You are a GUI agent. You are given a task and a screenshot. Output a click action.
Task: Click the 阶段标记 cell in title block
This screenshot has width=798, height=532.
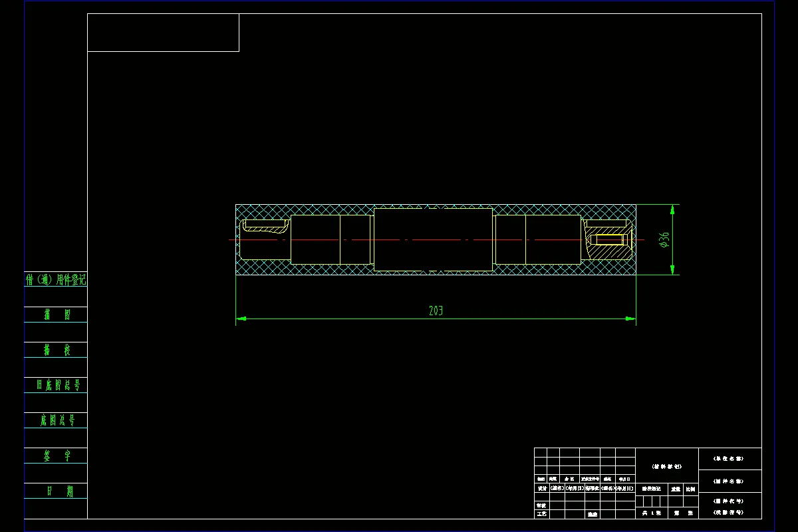pos(652,489)
